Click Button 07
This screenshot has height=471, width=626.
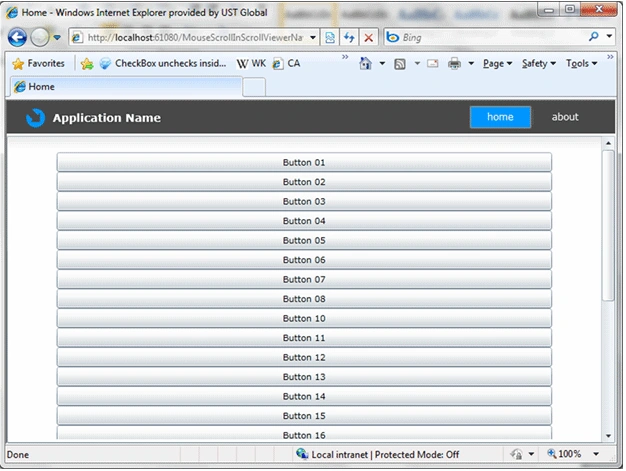pos(304,279)
